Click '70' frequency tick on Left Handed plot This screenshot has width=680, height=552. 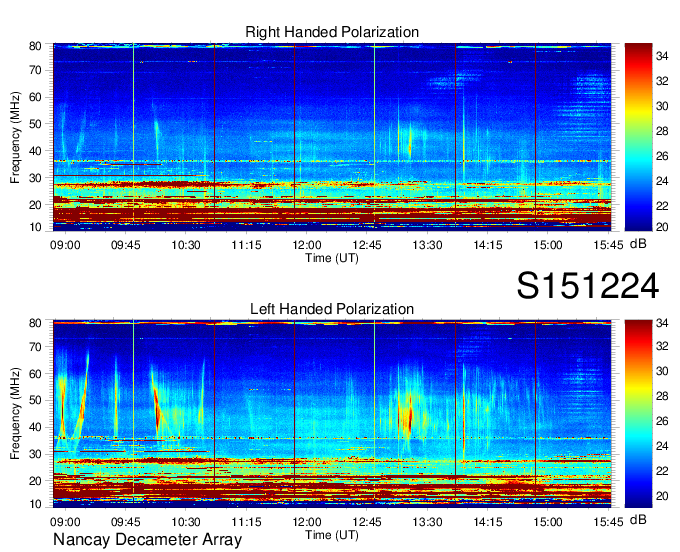35,347
